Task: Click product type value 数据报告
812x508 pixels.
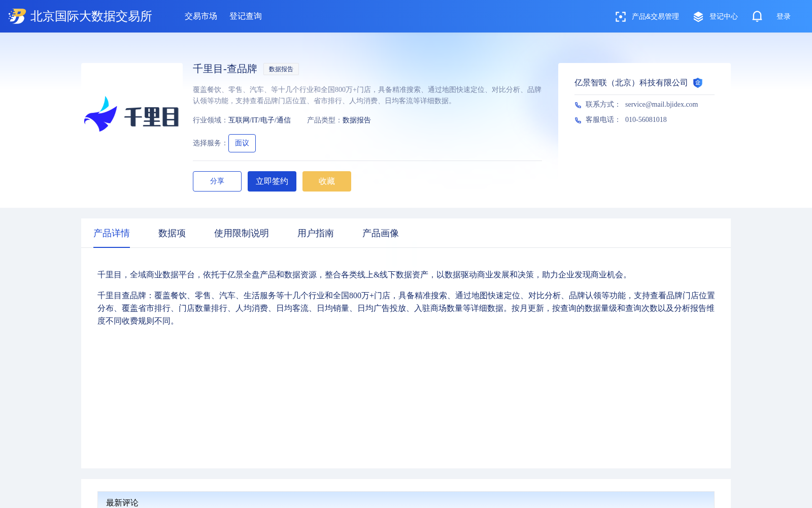Action: (x=357, y=120)
